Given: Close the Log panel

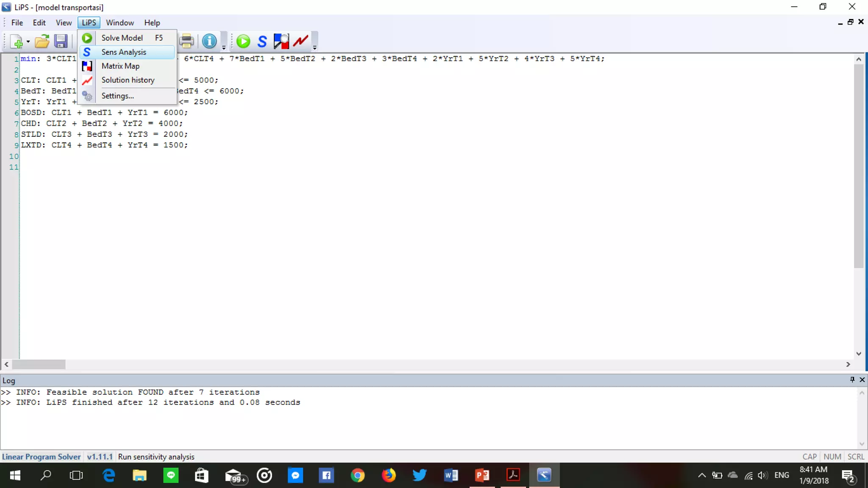Looking at the screenshot, I should point(862,380).
